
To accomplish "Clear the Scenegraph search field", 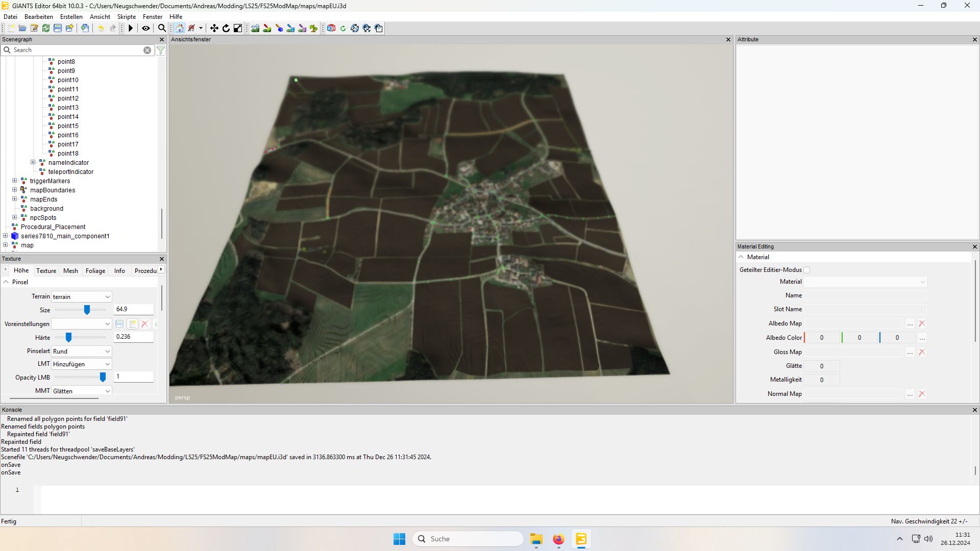I will coord(147,50).
